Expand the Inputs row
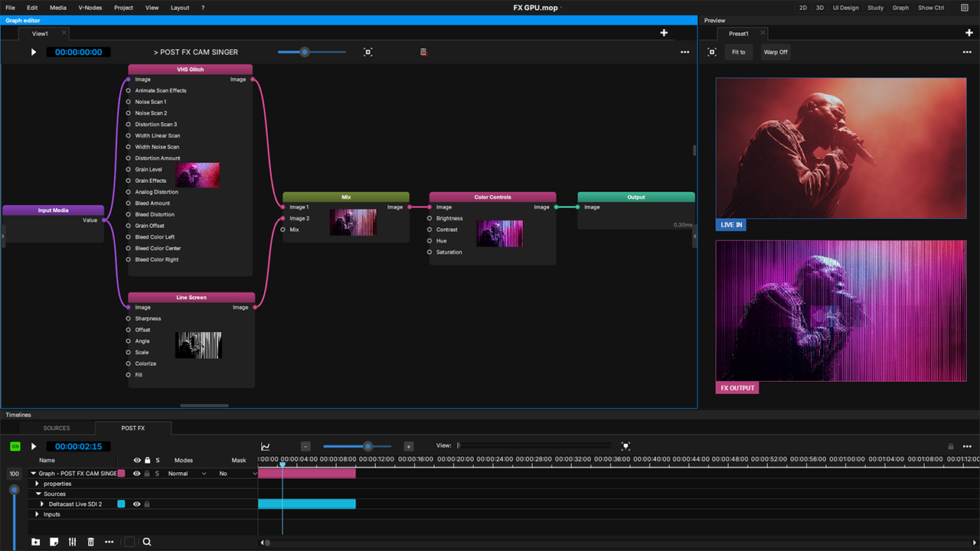The width and height of the screenshot is (980, 551). 38,514
